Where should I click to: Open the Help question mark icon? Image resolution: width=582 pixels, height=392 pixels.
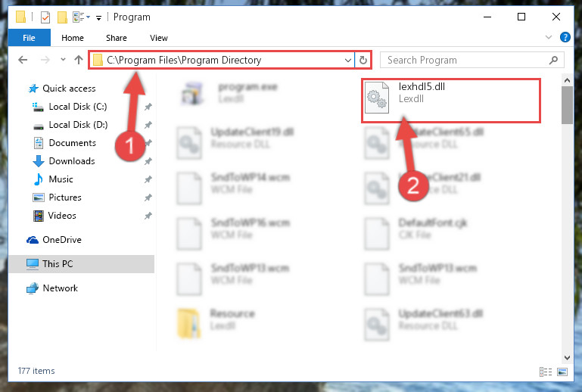565,37
